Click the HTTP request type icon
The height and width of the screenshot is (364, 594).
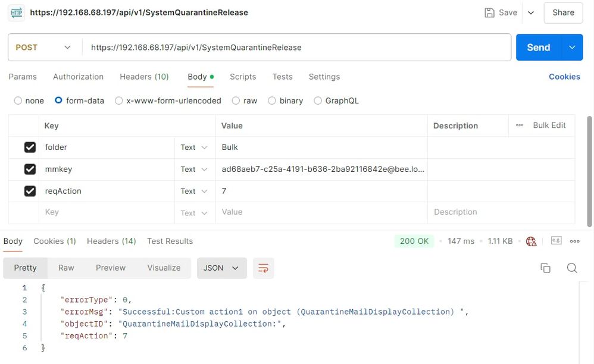pyautogui.click(x=17, y=12)
